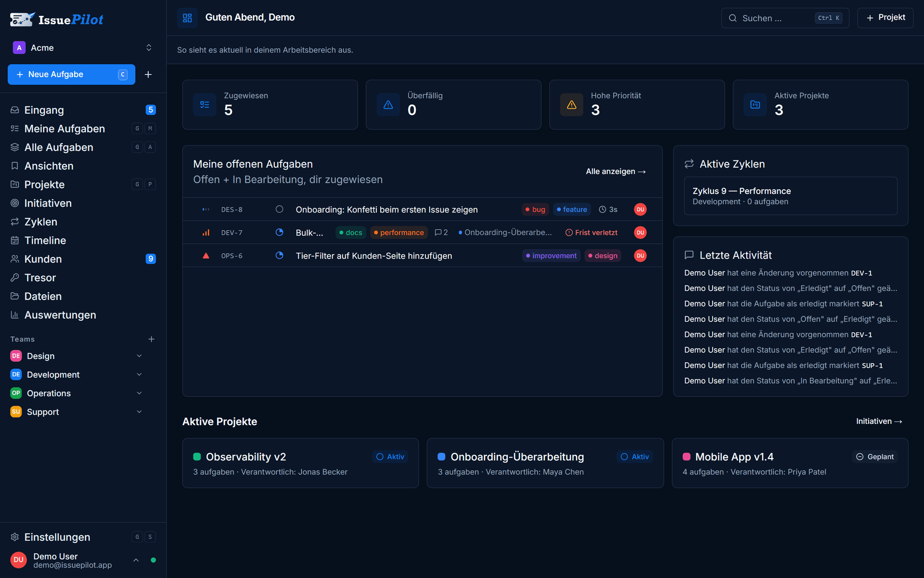Open the Onboarding-Überarbeitung project card
The height and width of the screenshot is (578, 924).
(x=545, y=463)
